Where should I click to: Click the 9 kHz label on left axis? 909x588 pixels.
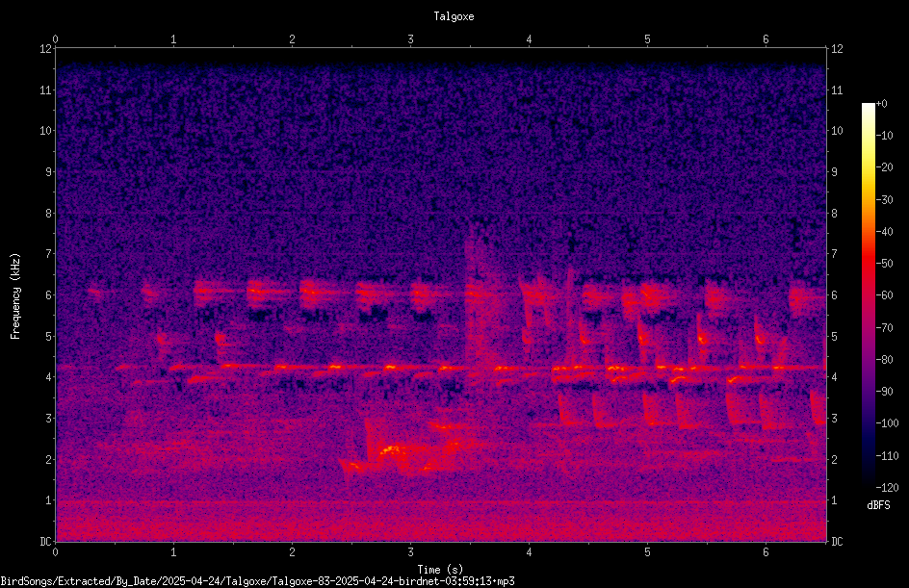[49, 171]
